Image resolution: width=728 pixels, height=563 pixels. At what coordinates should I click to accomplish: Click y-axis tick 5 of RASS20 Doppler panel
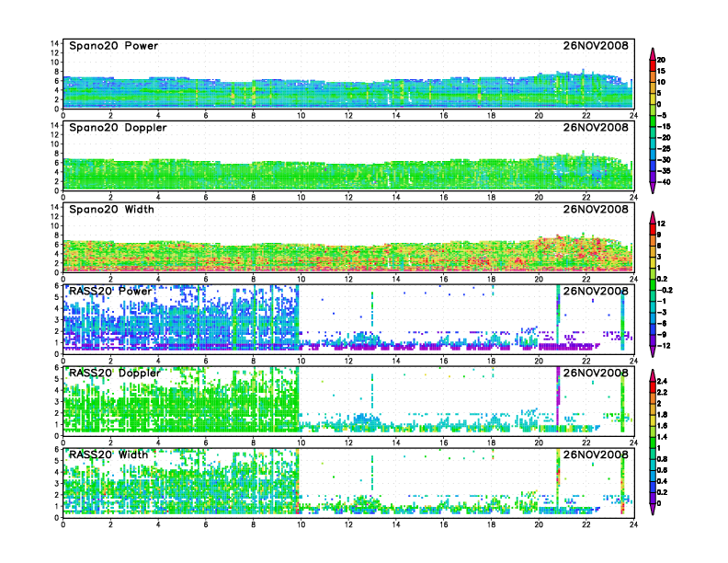click(x=57, y=379)
